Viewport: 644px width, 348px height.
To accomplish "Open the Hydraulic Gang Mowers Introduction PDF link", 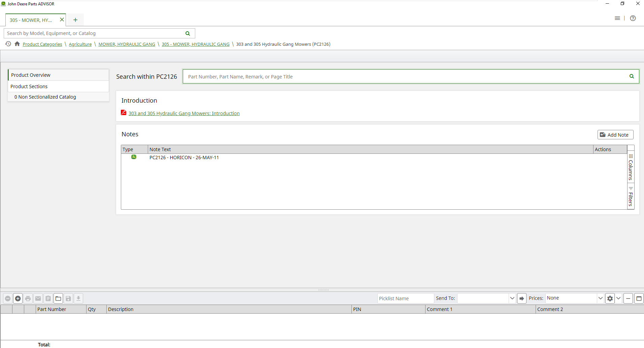I will coord(184,113).
